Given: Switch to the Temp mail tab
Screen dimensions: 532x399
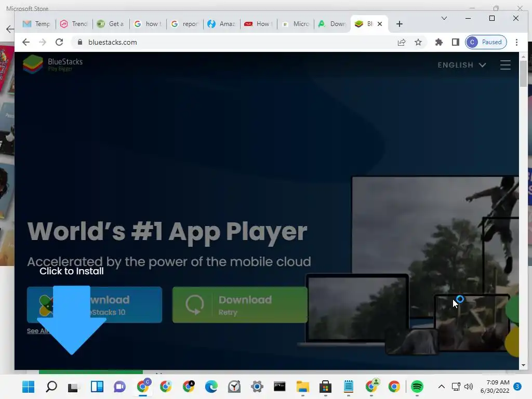Looking at the screenshot, I should pos(37,24).
